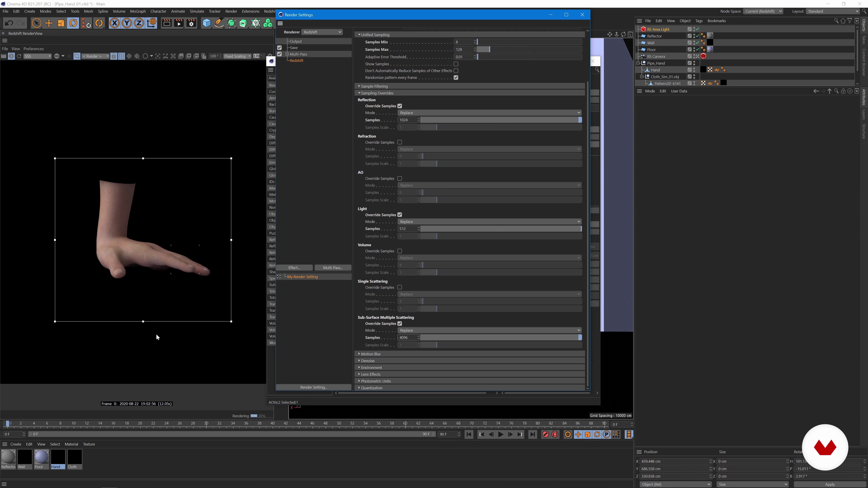Toggle Don't Automatically Reduce Samples checkbox
This screenshot has height=488, width=868.
456,71
